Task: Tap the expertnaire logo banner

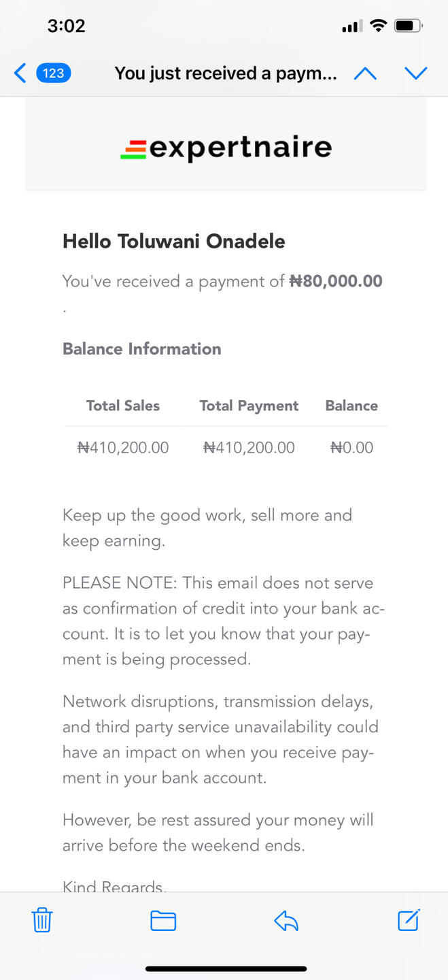Action: click(226, 148)
